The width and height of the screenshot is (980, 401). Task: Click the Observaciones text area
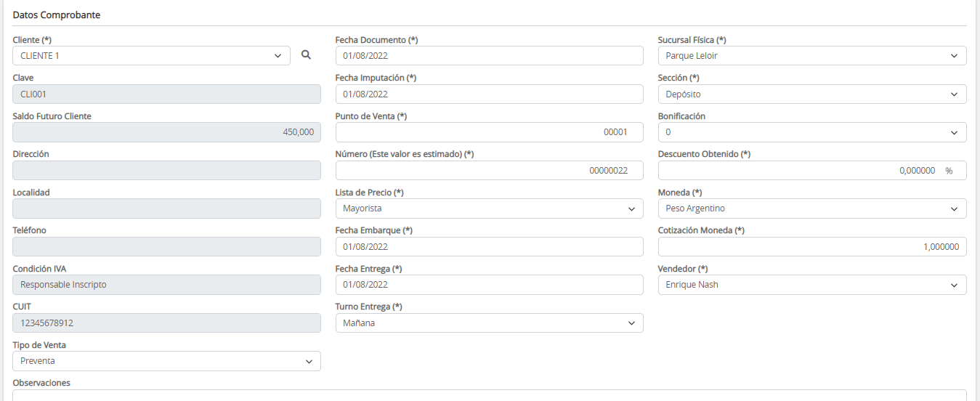click(489, 395)
